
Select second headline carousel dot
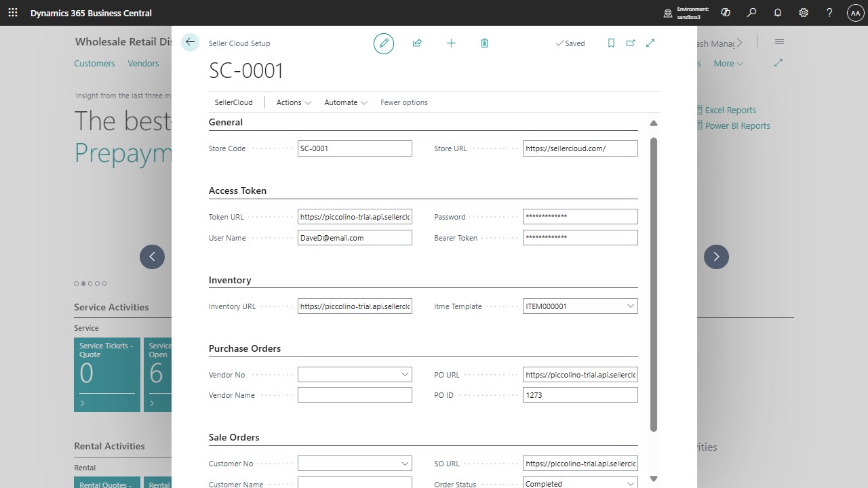pos(83,283)
